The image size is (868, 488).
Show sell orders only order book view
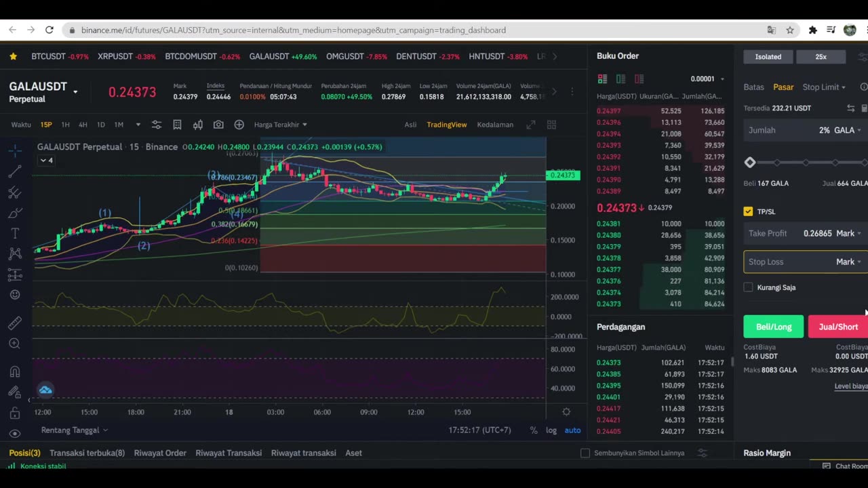coord(639,79)
